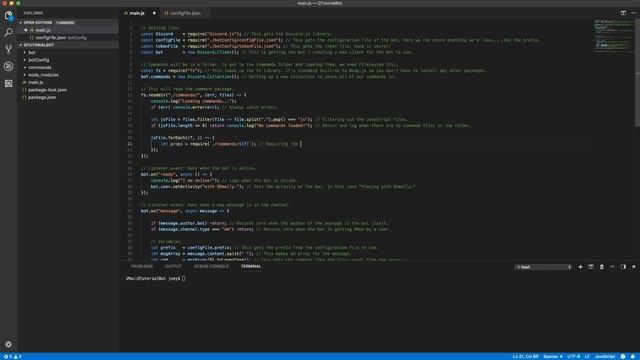Select the Terminal panel tab

click(251, 266)
